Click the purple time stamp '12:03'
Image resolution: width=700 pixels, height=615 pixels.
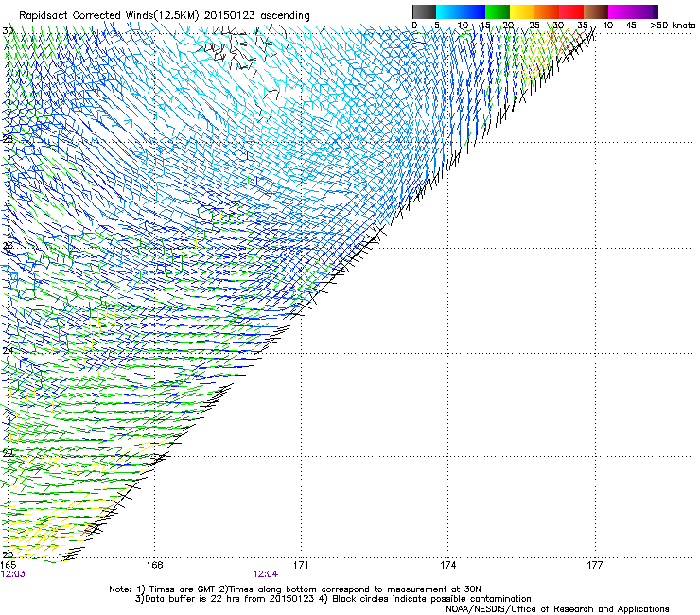click(x=13, y=574)
